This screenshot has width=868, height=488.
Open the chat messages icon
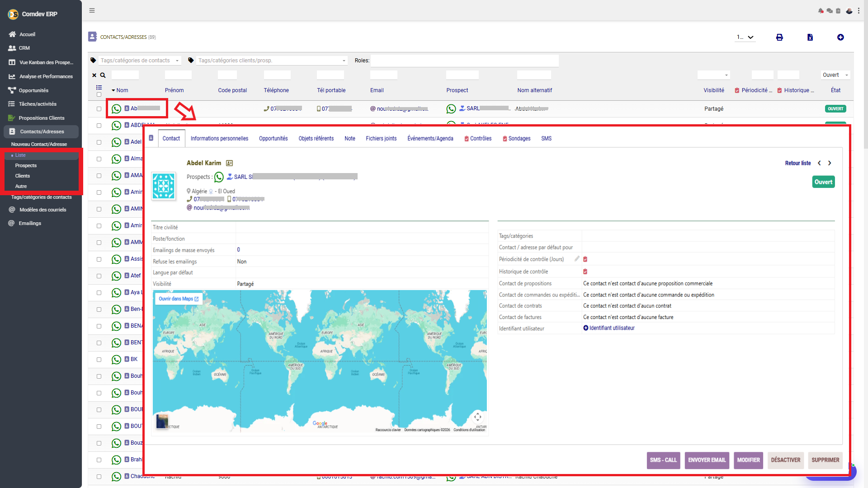pos(830,11)
